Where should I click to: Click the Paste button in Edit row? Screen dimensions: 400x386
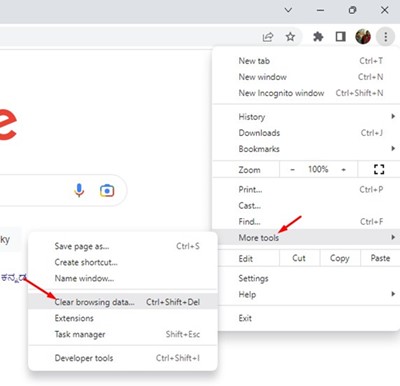380,258
